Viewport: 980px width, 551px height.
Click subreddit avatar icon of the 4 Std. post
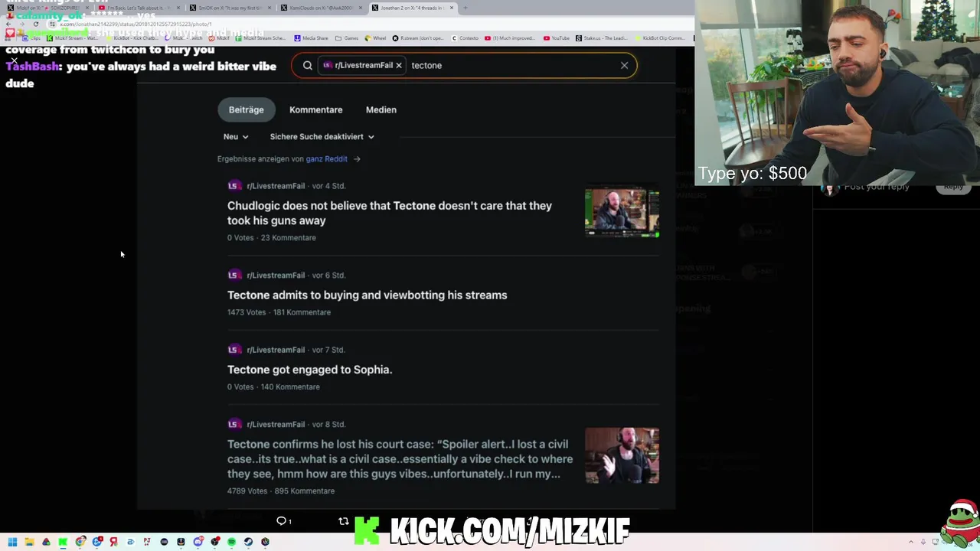(234, 186)
